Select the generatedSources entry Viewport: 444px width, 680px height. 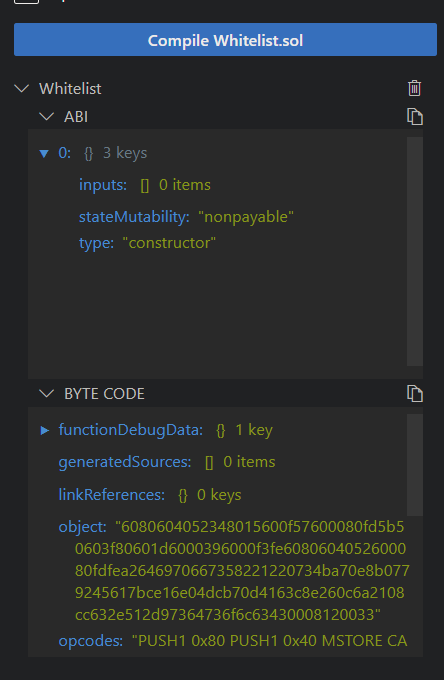pos(166,462)
